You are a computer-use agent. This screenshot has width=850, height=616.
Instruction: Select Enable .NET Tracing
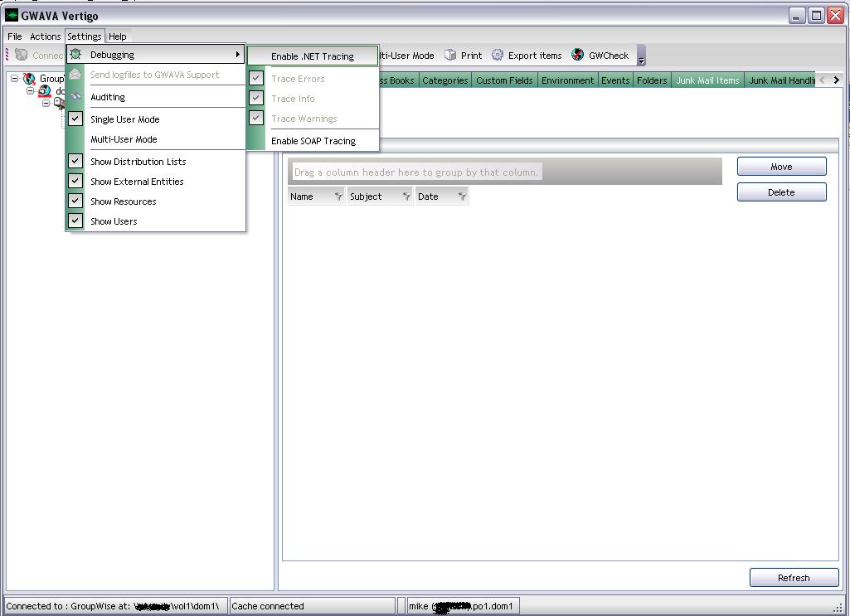(x=313, y=56)
